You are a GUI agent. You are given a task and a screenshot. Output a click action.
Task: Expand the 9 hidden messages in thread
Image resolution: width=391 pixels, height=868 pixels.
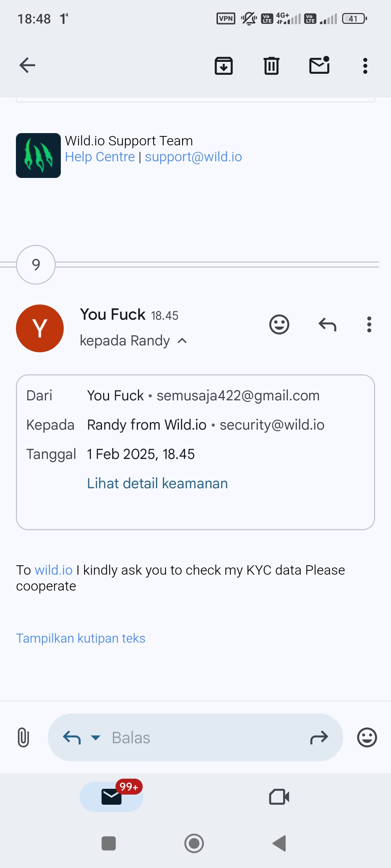pos(36,265)
